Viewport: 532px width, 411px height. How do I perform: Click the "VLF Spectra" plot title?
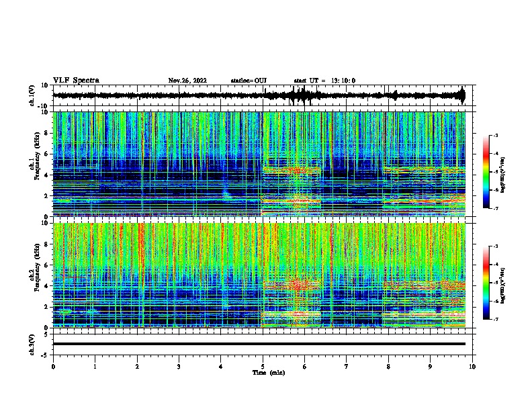pyautogui.click(x=76, y=81)
